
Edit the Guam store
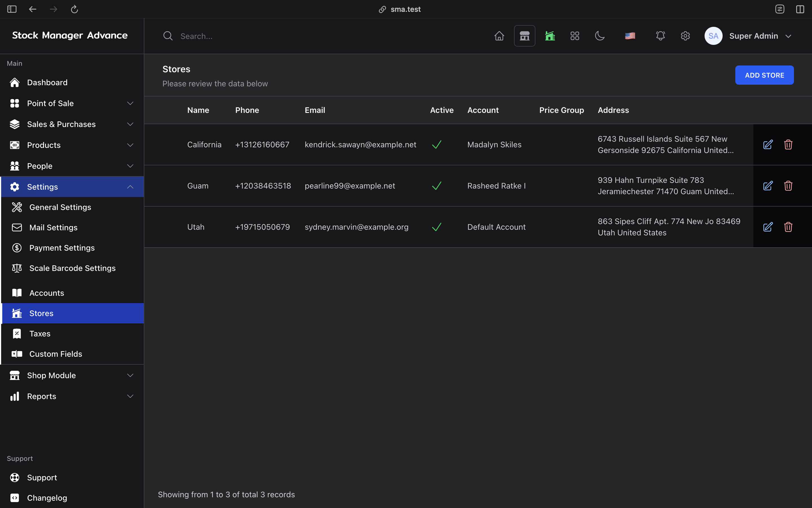pos(768,186)
